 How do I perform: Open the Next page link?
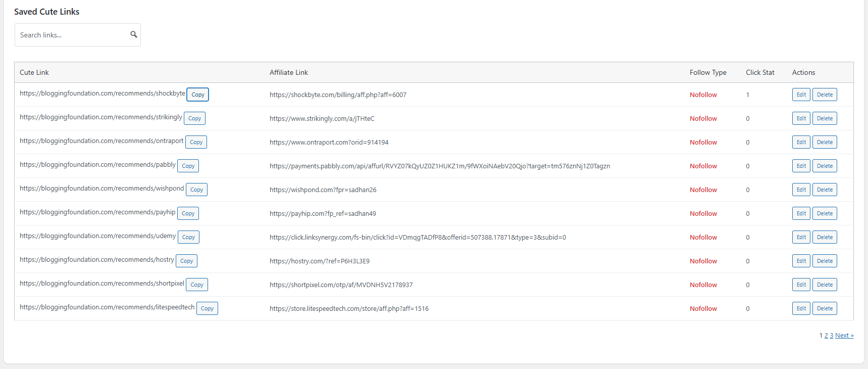[x=844, y=336]
